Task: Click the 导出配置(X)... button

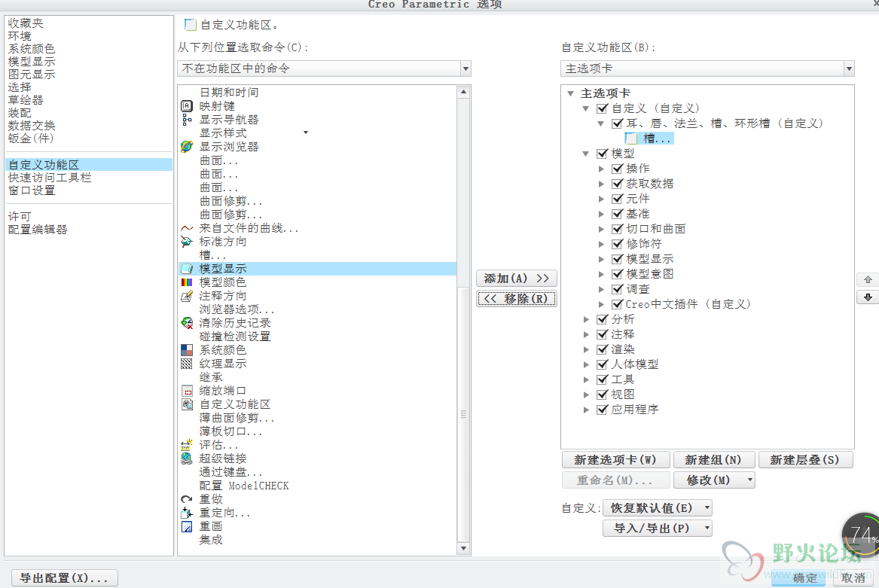Action: pyautogui.click(x=64, y=578)
